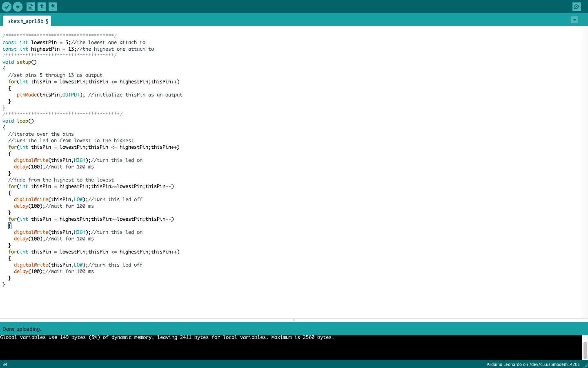Click the highlighted opening brace at cursor
Viewport: 588px width, 368px height.
pos(10,226)
